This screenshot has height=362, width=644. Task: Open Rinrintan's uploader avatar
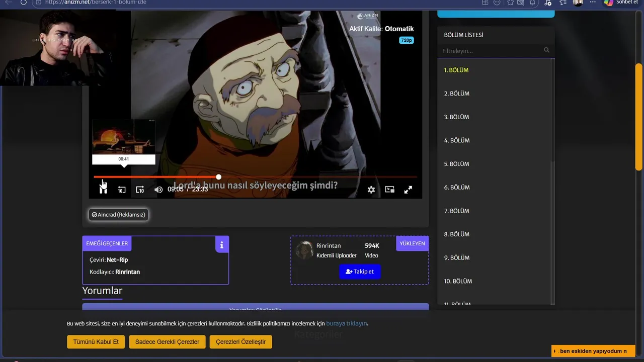304,250
